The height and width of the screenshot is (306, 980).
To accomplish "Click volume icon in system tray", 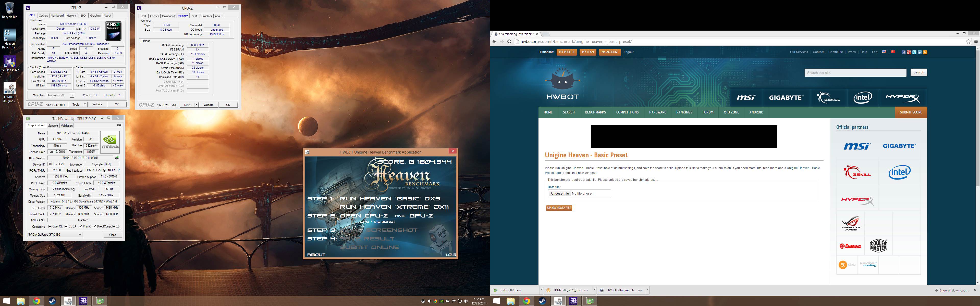I will (466, 301).
